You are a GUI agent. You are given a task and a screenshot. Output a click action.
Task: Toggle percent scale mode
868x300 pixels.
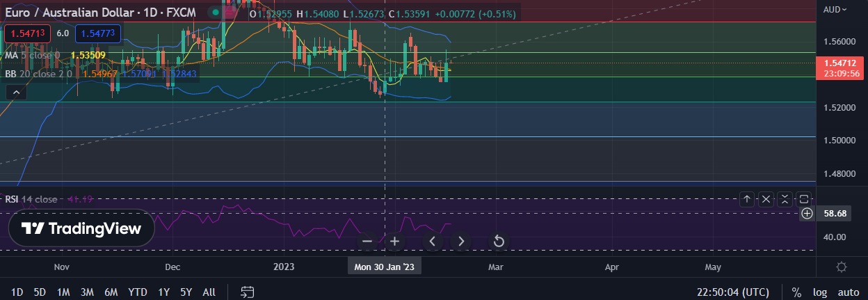coord(796,292)
